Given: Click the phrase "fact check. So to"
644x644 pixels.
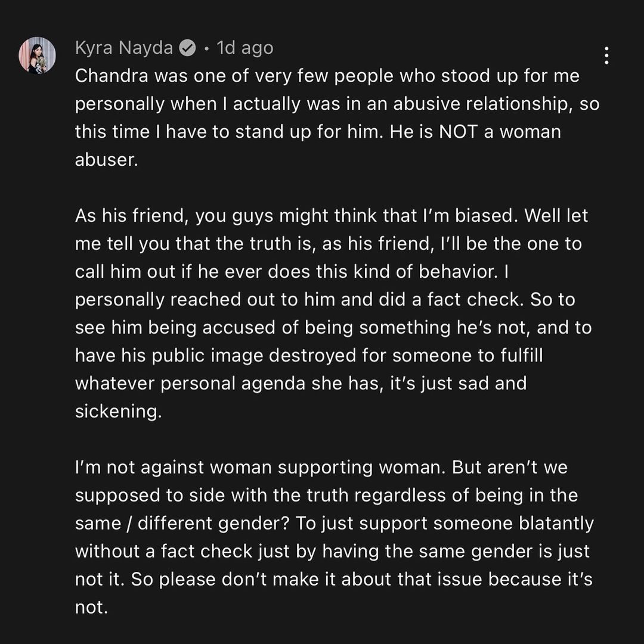Looking at the screenshot, I should [506, 299].
